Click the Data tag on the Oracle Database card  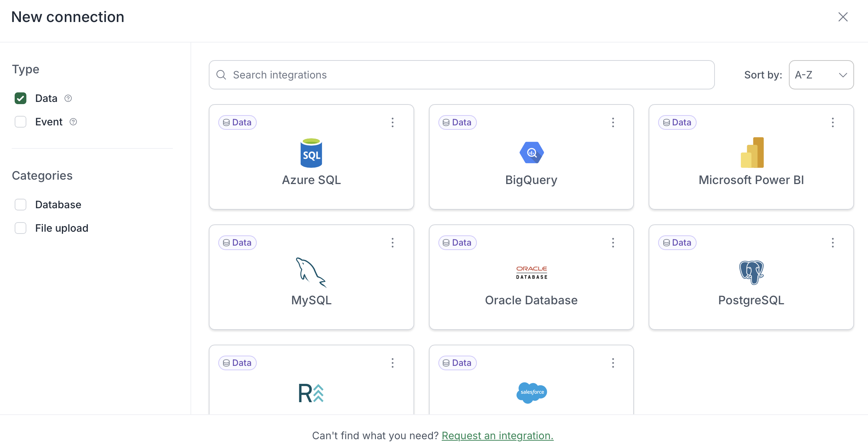(x=457, y=243)
